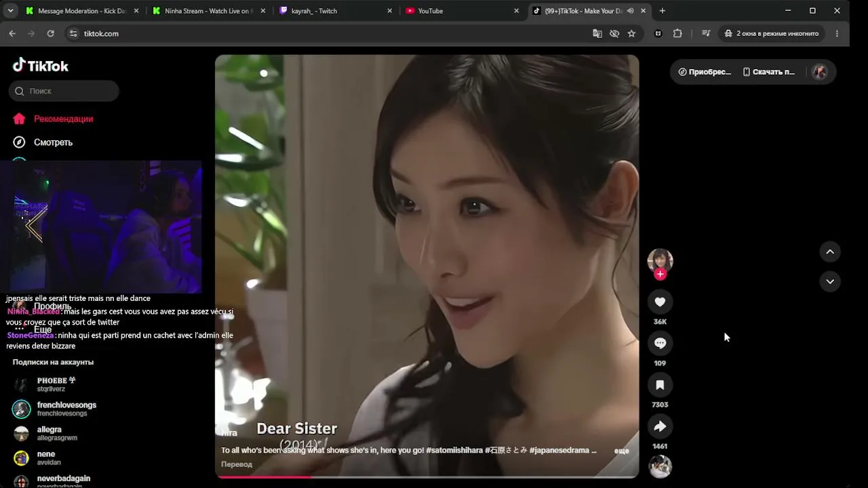Open the tab search dropdown
The width and height of the screenshot is (868, 488).
(x=10, y=11)
